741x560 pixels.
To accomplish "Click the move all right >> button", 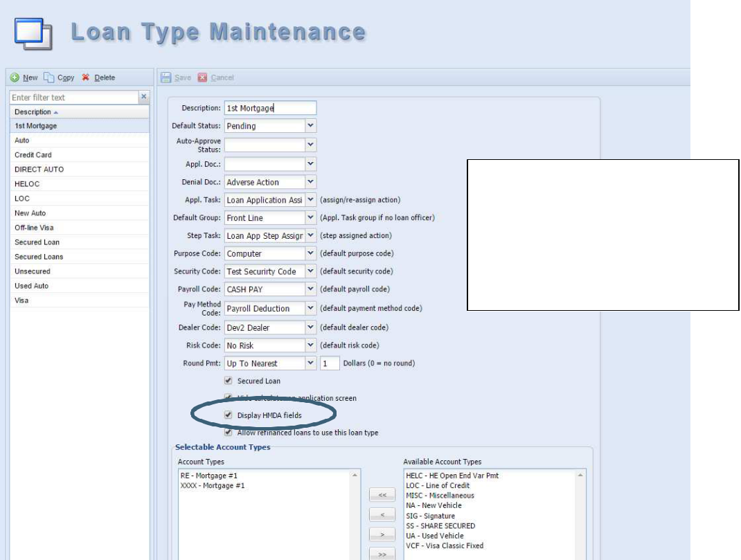I will (x=382, y=554).
